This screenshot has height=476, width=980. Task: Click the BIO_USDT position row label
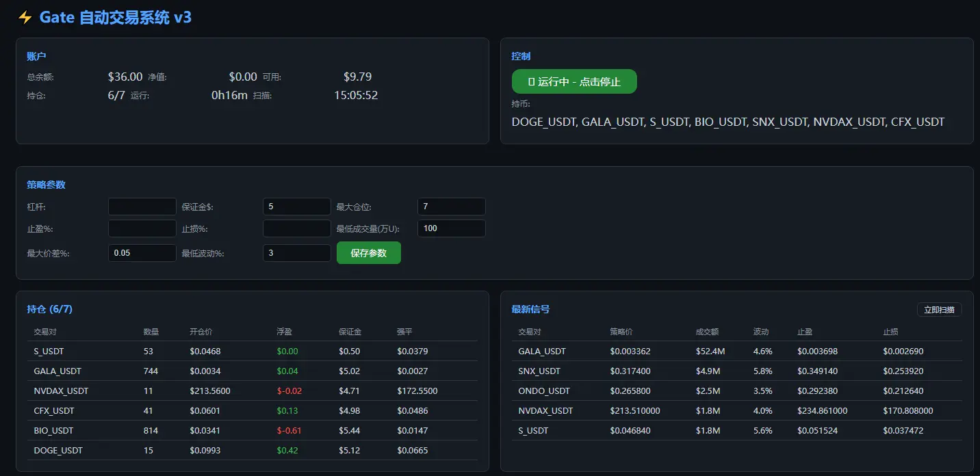(x=53, y=431)
